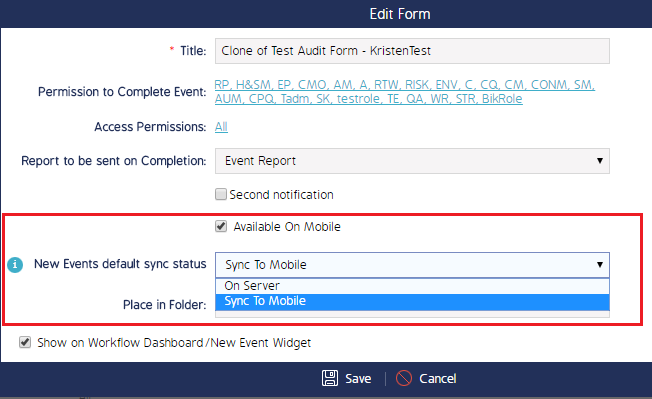Click the Place in Folder label
The image size is (652, 399).
coord(165,305)
